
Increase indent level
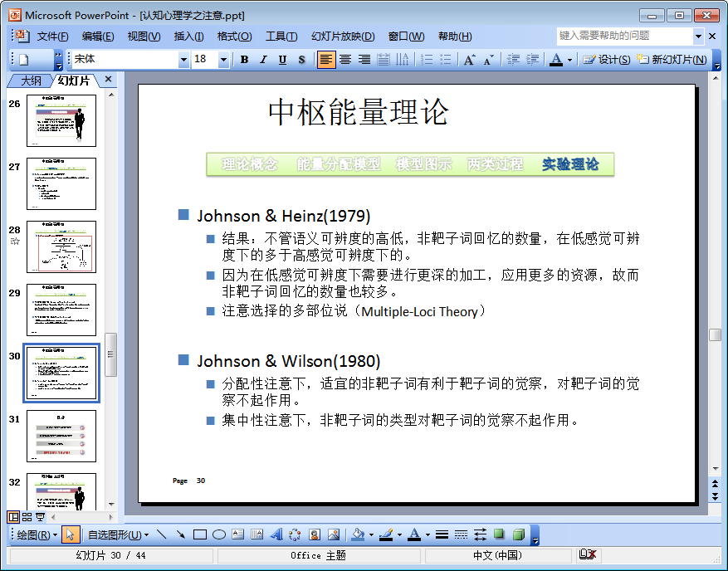[532, 60]
